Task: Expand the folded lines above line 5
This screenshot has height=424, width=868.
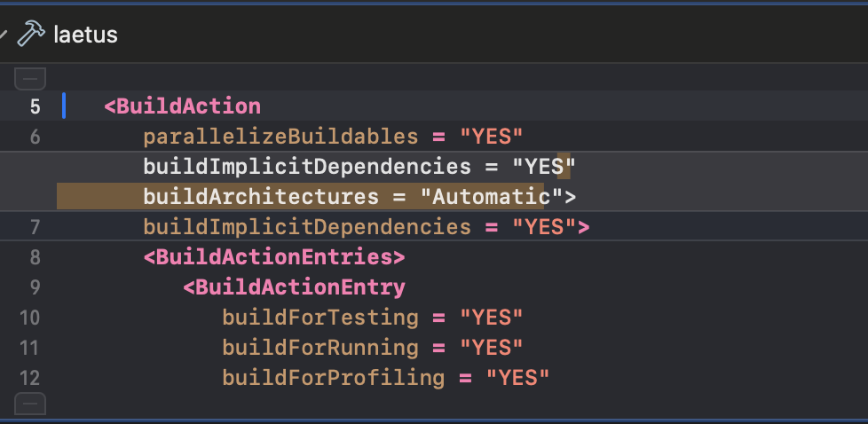Action: pos(30,79)
